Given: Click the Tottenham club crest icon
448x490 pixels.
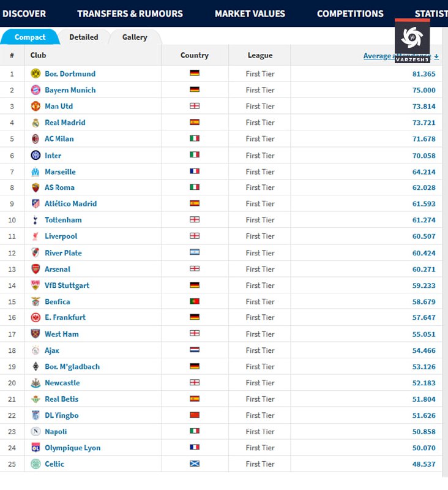Looking at the screenshot, I should (x=35, y=220).
